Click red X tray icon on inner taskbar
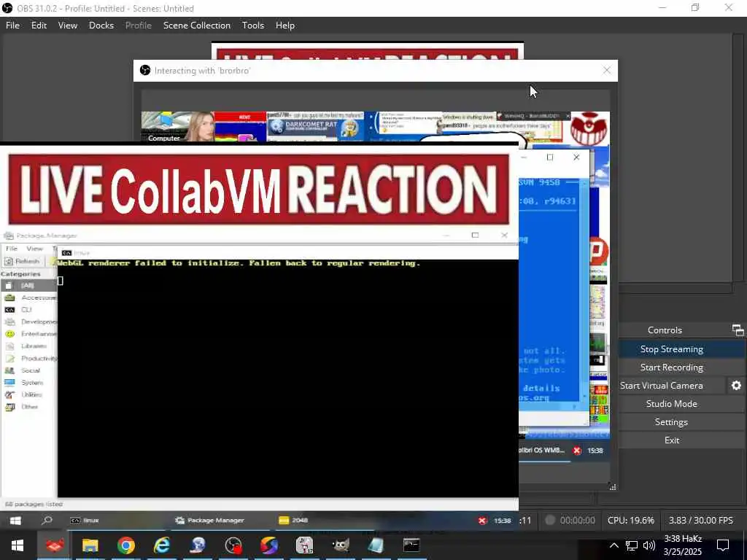This screenshot has height=560, width=747. pyautogui.click(x=482, y=521)
